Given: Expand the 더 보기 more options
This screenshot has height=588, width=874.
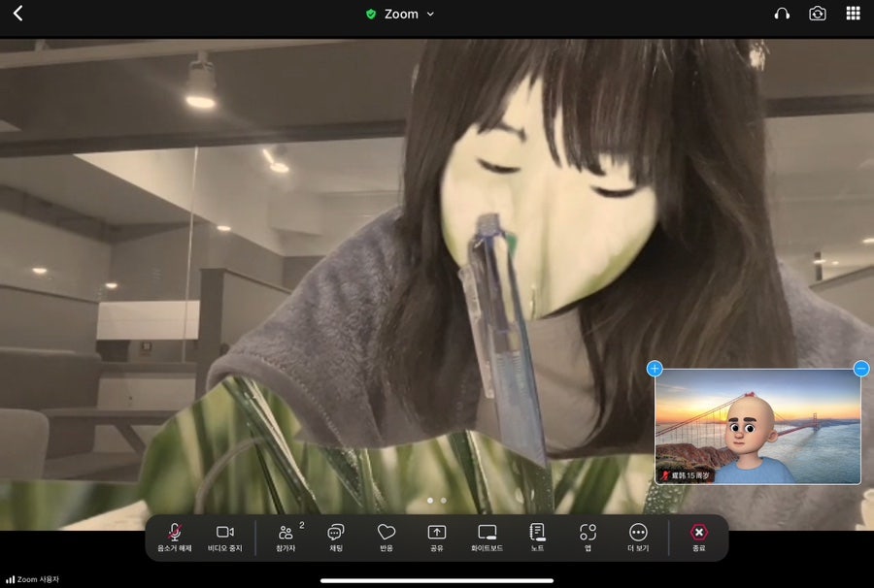Looking at the screenshot, I should coord(638,537).
